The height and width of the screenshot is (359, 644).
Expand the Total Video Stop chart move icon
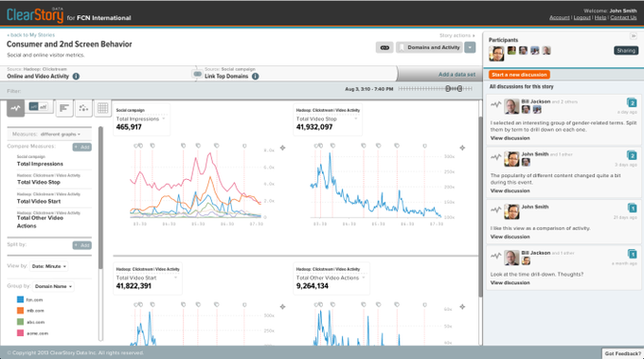click(462, 148)
